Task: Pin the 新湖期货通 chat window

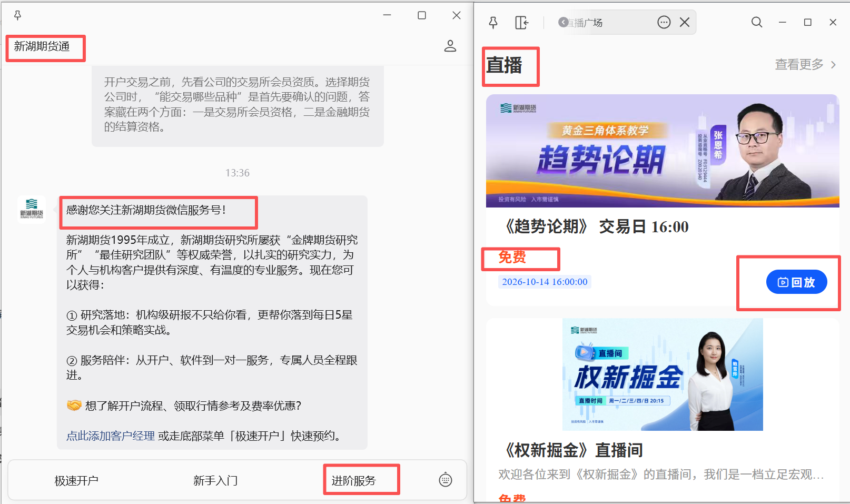Action: [17, 15]
